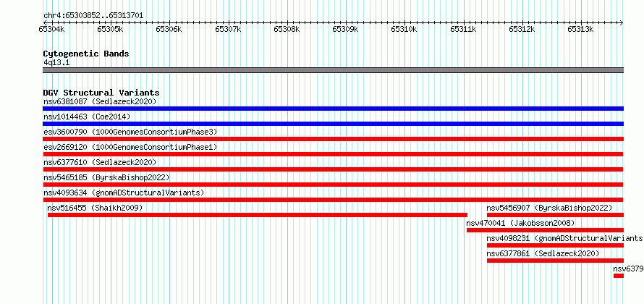Image resolution: width=644 pixels, height=304 pixels.
Task: Open nsv5456907 (ByrskaBishop2022) variant
Action: [549, 208]
